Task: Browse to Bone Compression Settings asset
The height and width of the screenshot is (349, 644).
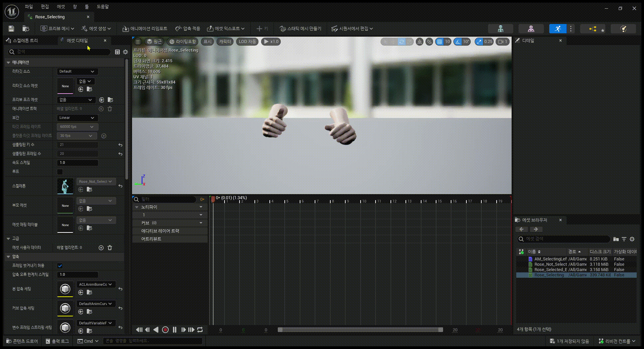Action: (89, 292)
